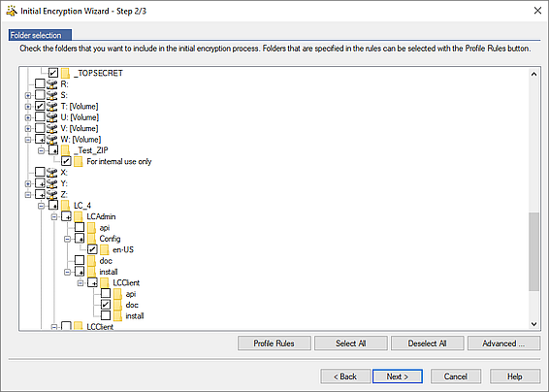Collapse the LCAdmin folder node
Screen dimensions: 549x392
point(54,216)
